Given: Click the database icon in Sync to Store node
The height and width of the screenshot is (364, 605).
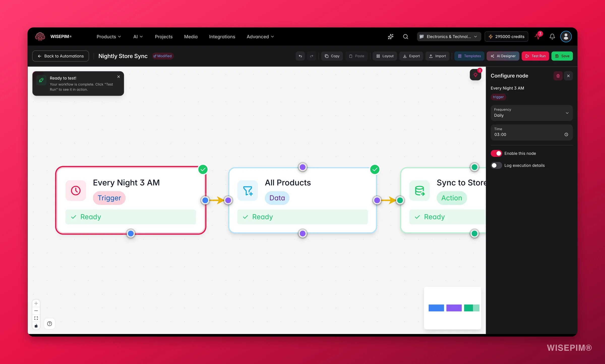Looking at the screenshot, I should [x=419, y=190].
